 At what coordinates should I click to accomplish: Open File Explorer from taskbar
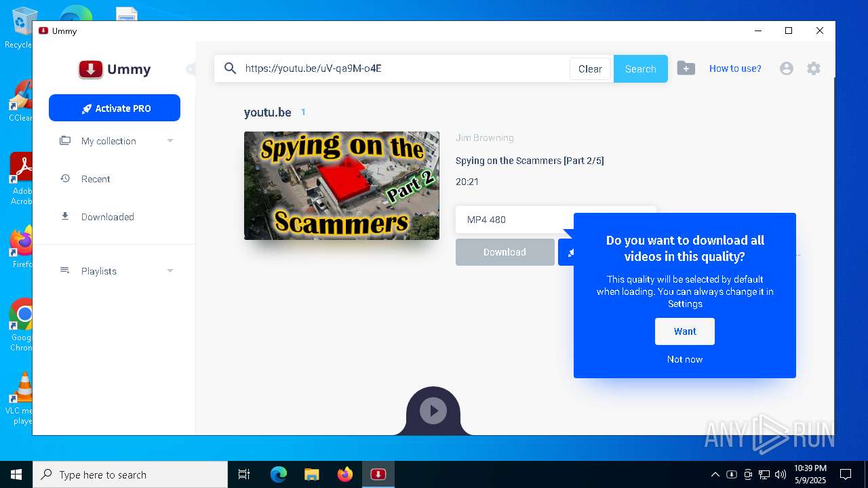point(311,474)
